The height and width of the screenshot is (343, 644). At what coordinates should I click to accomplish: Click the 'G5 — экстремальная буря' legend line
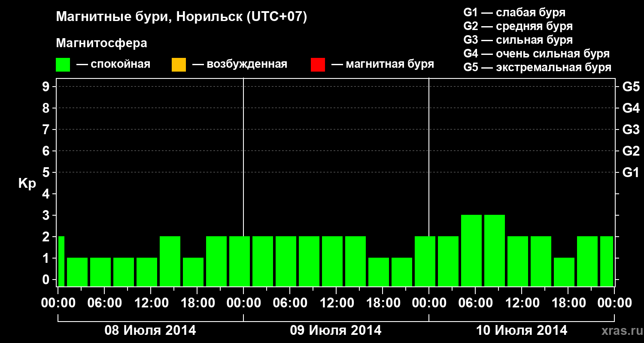click(x=538, y=67)
